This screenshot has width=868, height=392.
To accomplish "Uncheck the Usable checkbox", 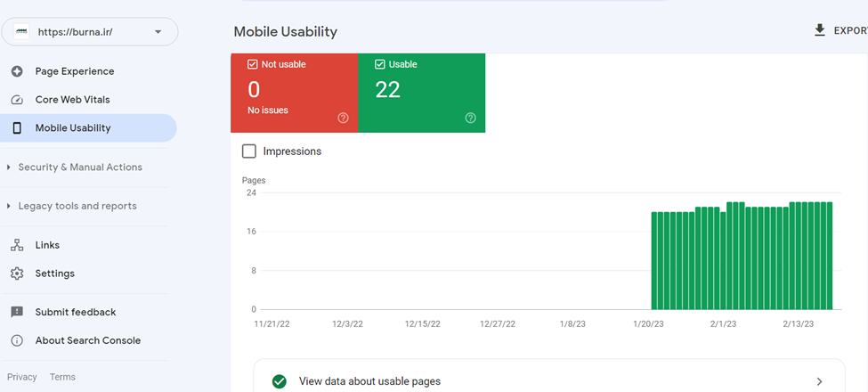I will tap(380, 64).
